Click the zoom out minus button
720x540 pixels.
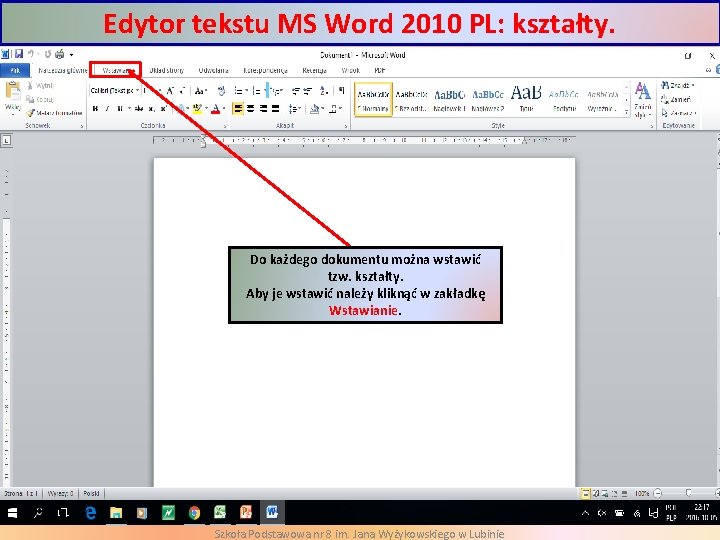658,493
